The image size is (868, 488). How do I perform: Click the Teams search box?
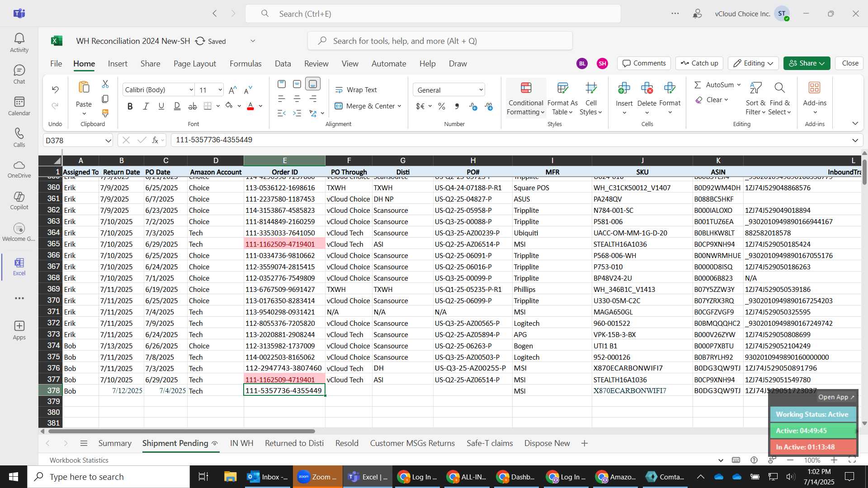[433, 14]
